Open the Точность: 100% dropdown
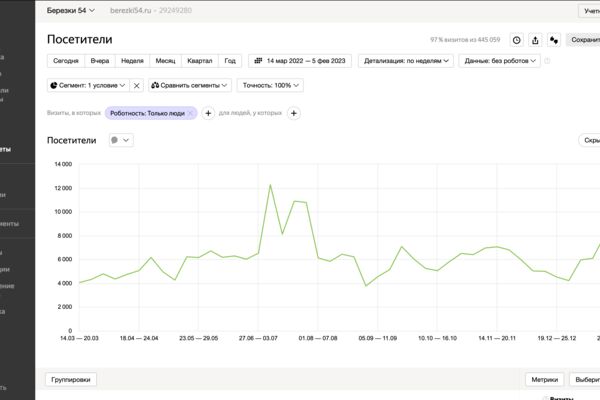Image resolution: width=600 pixels, height=400 pixels. [270, 85]
